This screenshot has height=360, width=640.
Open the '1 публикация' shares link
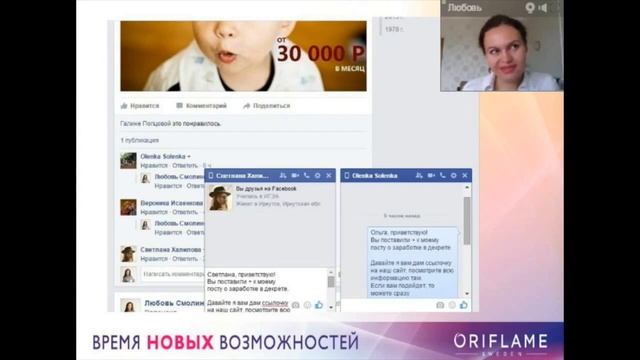click(140, 140)
